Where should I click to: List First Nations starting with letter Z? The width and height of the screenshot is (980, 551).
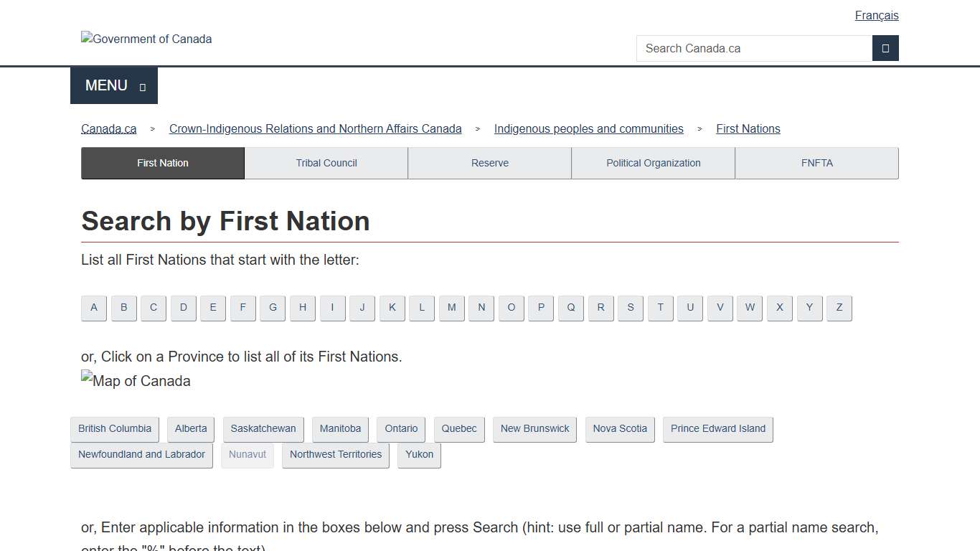[839, 308]
